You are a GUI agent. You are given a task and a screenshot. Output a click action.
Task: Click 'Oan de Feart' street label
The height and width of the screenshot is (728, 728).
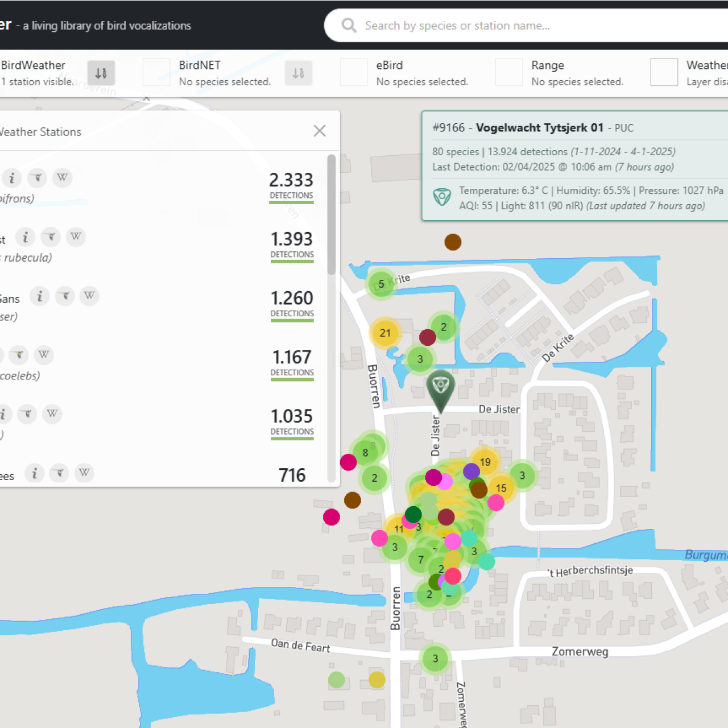click(x=300, y=645)
